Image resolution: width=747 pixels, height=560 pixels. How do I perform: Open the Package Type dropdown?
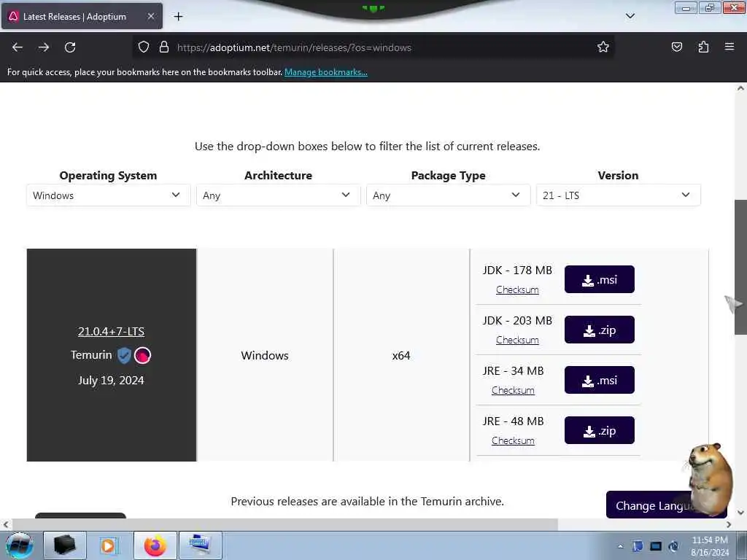449,195
